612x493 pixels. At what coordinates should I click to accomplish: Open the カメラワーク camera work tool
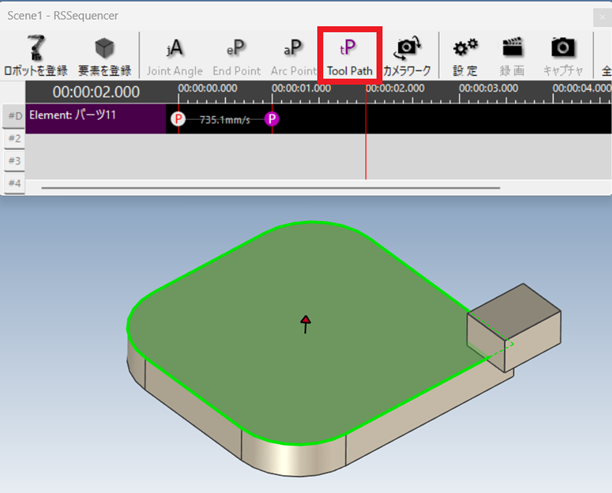[x=407, y=55]
